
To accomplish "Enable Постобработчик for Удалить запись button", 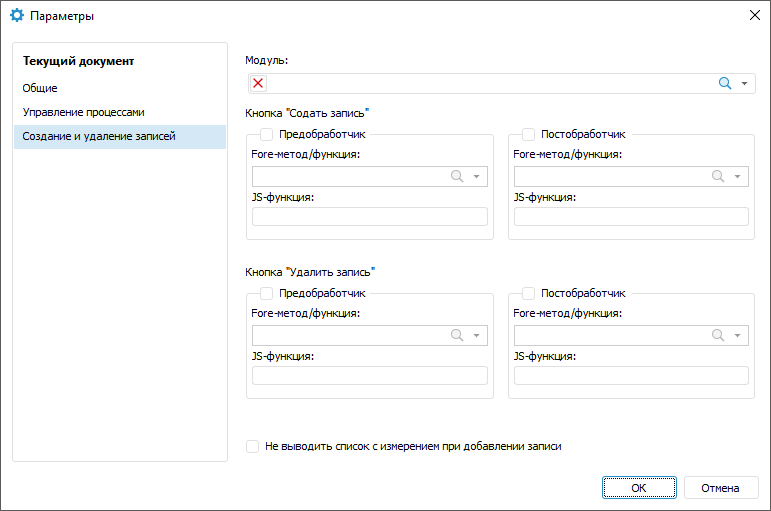I will (x=528, y=294).
